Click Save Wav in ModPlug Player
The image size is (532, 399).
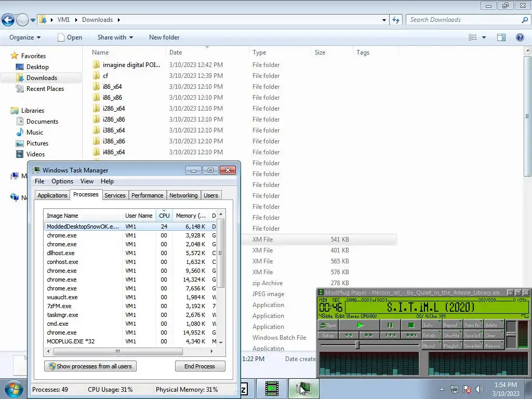click(x=473, y=345)
